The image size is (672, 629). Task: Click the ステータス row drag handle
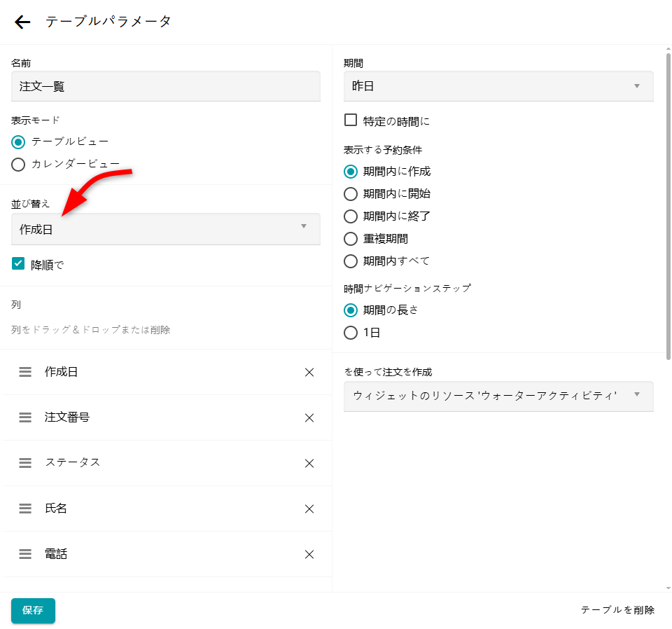tap(25, 463)
